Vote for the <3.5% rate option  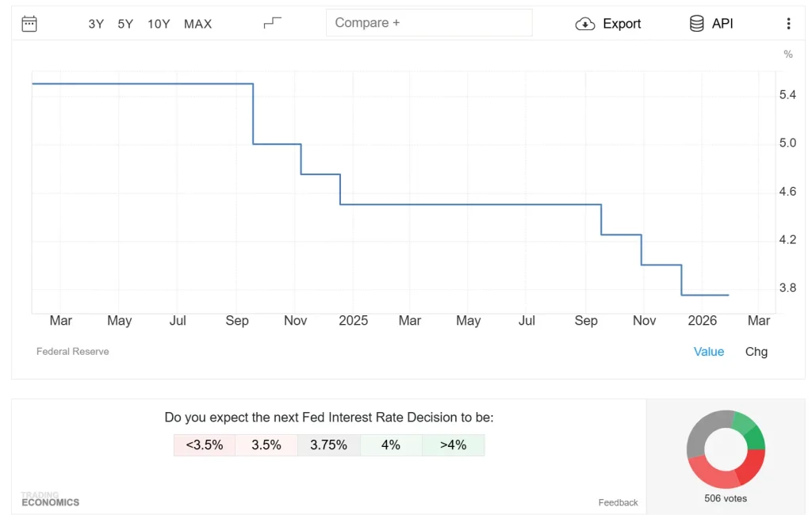204,445
